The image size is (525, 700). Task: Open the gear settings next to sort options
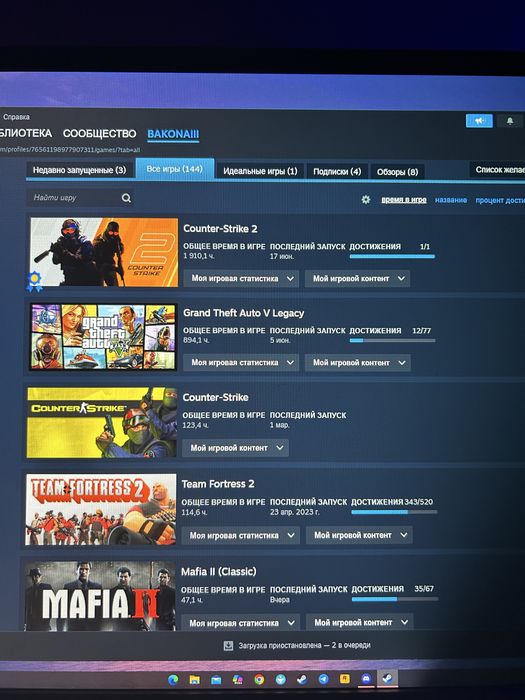(x=366, y=200)
